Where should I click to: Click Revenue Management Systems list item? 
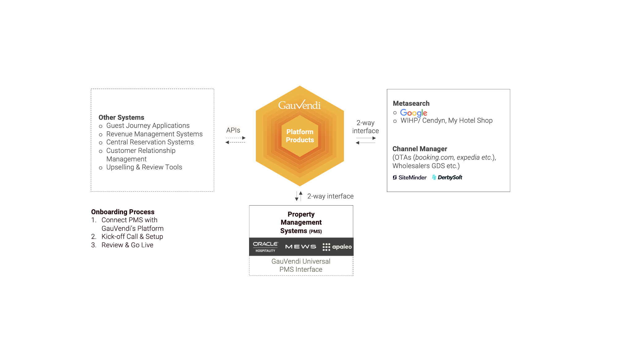[x=154, y=134]
